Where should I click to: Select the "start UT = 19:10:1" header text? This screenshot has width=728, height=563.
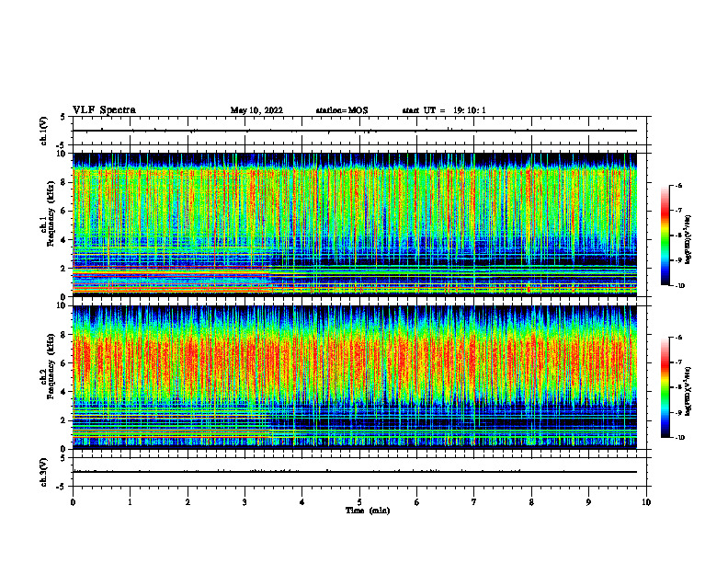[x=444, y=110]
